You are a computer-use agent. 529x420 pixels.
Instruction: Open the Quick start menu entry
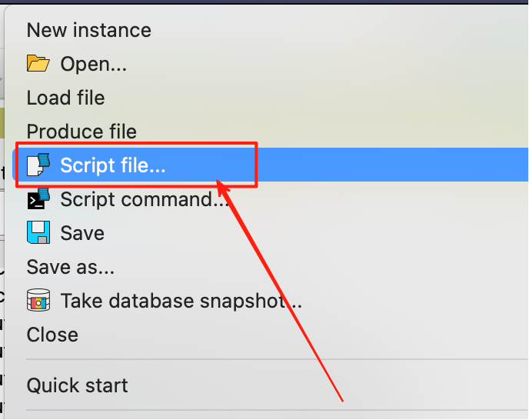click(77, 385)
